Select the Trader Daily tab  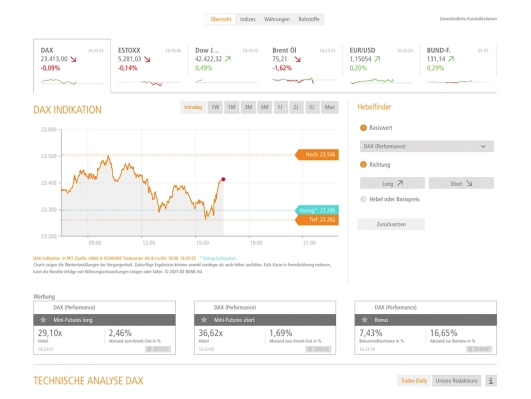click(414, 381)
